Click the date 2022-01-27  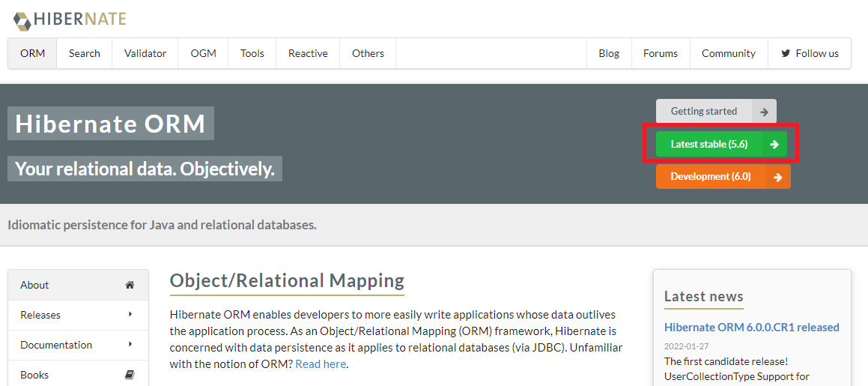click(686, 346)
